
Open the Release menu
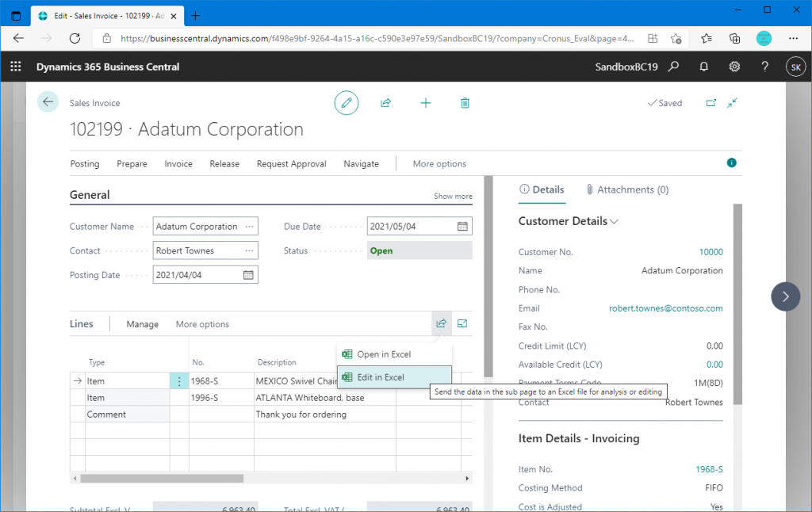[x=224, y=163]
